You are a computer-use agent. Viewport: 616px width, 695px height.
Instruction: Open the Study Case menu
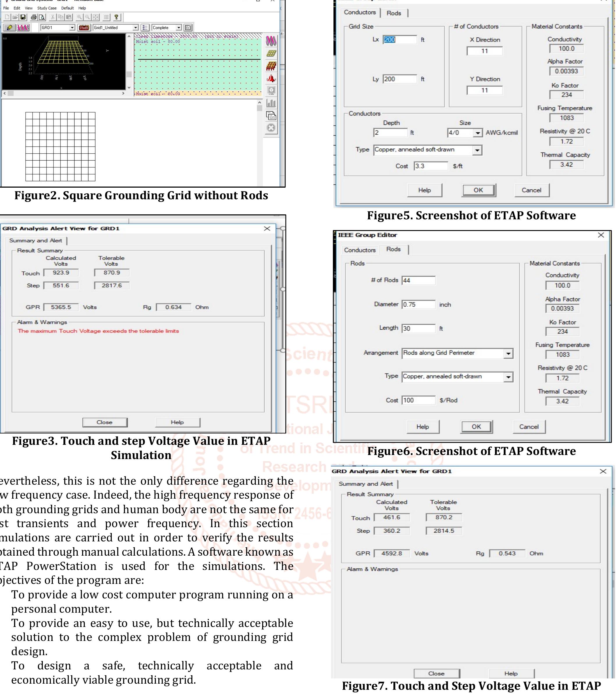point(47,8)
